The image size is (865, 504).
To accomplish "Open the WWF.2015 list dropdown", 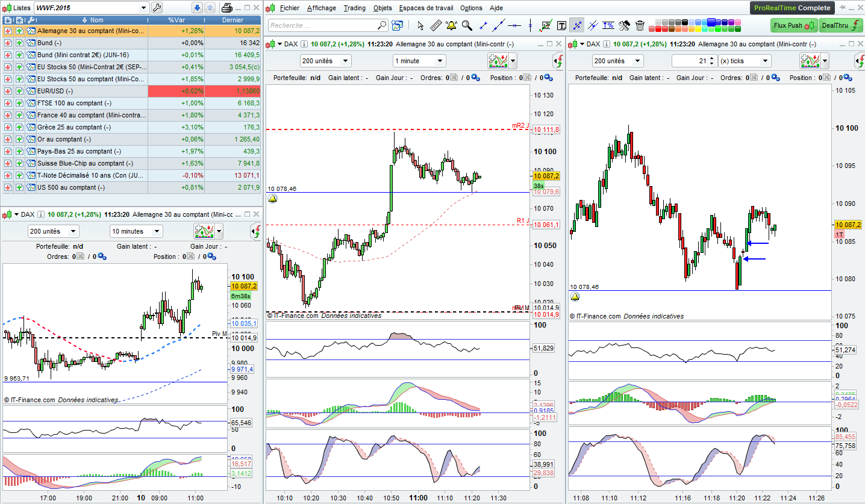I will tap(143, 8).
